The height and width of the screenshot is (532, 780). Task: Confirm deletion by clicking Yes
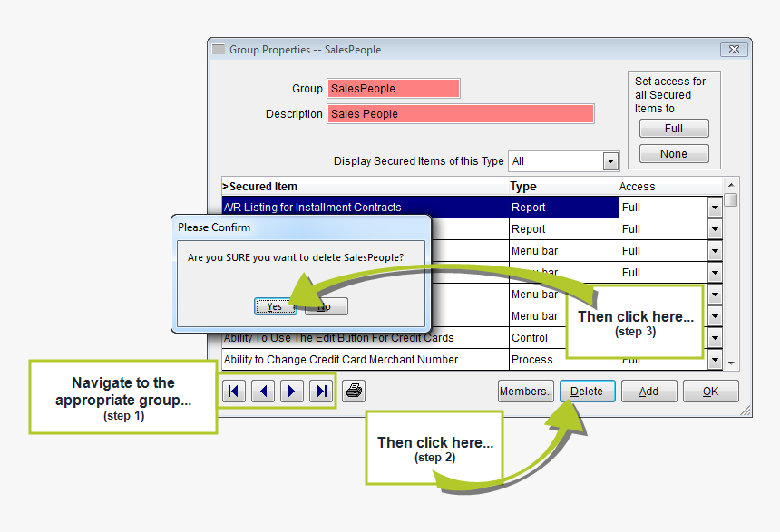(275, 306)
